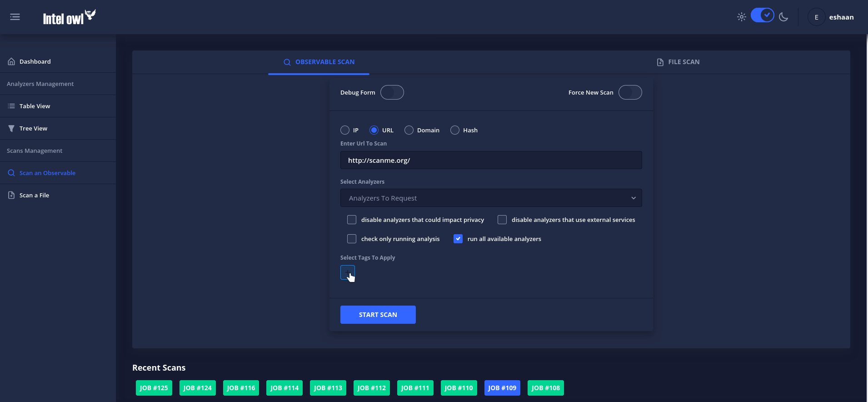
Task: Click the sun light-mode icon
Action: pyautogui.click(x=741, y=17)
